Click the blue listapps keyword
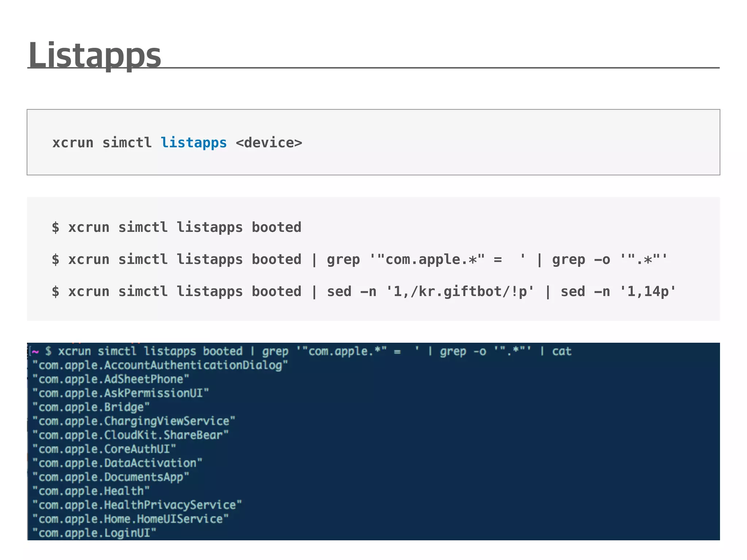 pyautogui.click(x=194, y=143)
